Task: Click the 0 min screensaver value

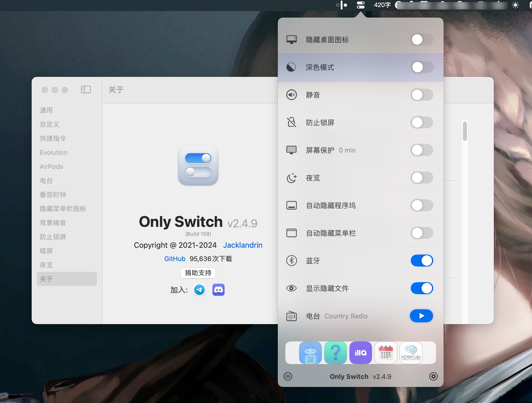Action: (347, 150)
